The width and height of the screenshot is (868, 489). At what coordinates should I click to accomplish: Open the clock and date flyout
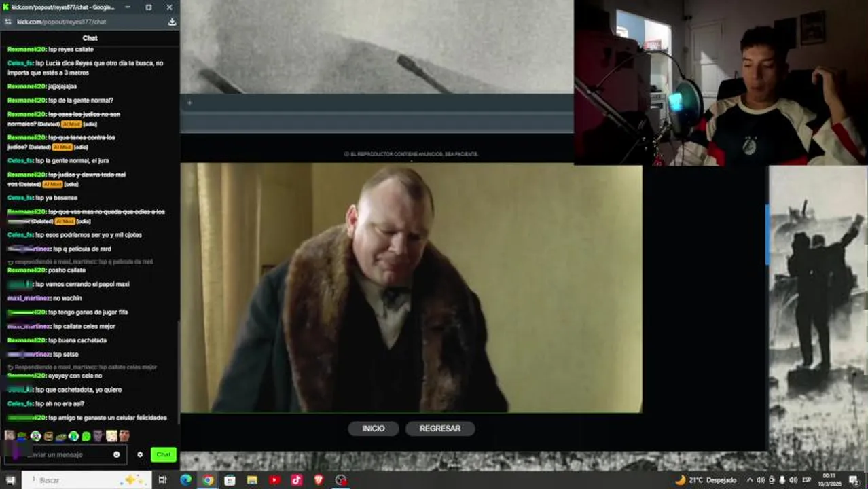click(x=830, y=479)
